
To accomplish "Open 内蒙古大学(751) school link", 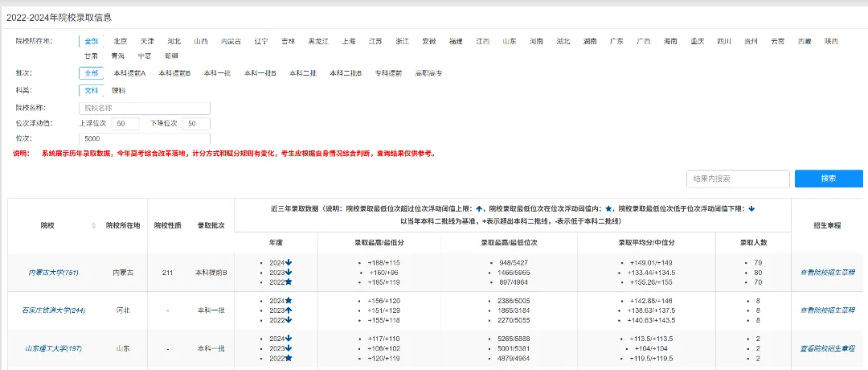I will [53, 273].
